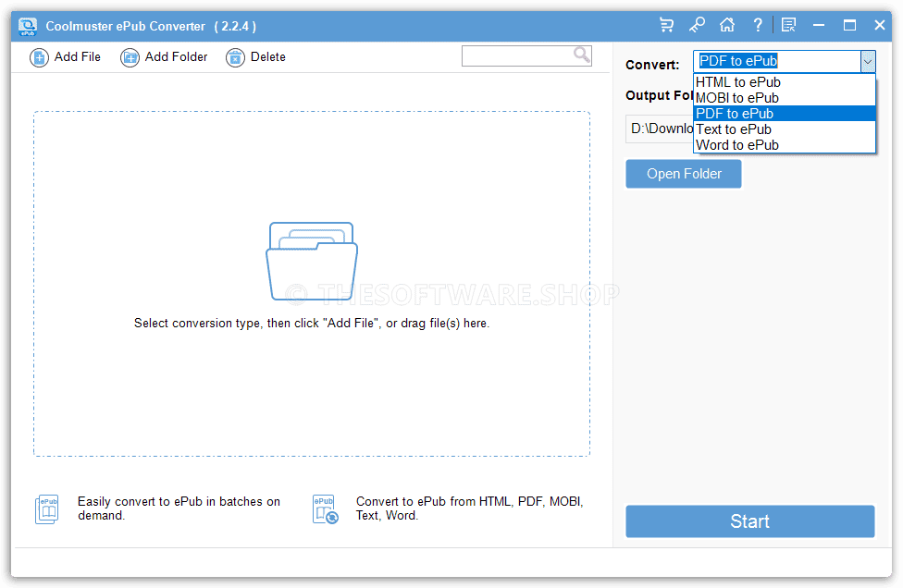Click the ePub batch conversion book icon
This screenshot has height=588, width=903.
[x=46, y=509]
